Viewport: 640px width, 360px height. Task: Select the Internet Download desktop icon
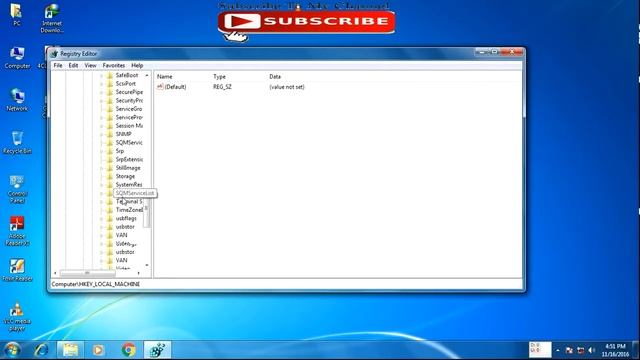pyautogui.click(x=52, y=18)
